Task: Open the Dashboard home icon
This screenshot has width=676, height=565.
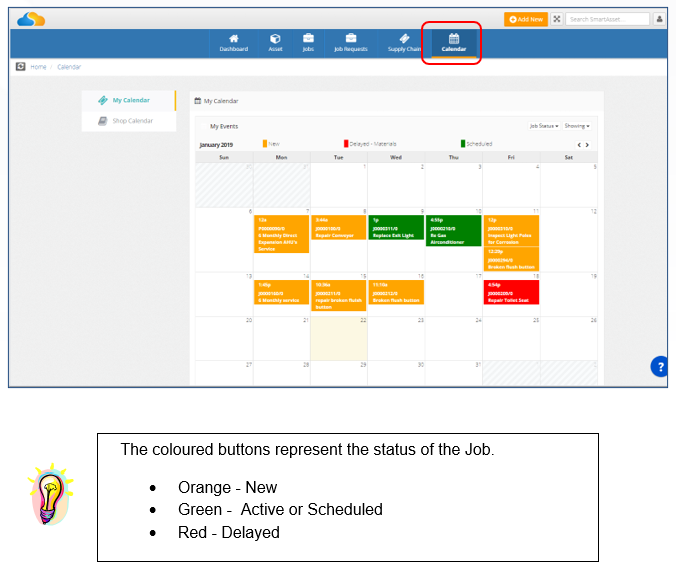Action: pyautogui.click(x=233, y=38)
